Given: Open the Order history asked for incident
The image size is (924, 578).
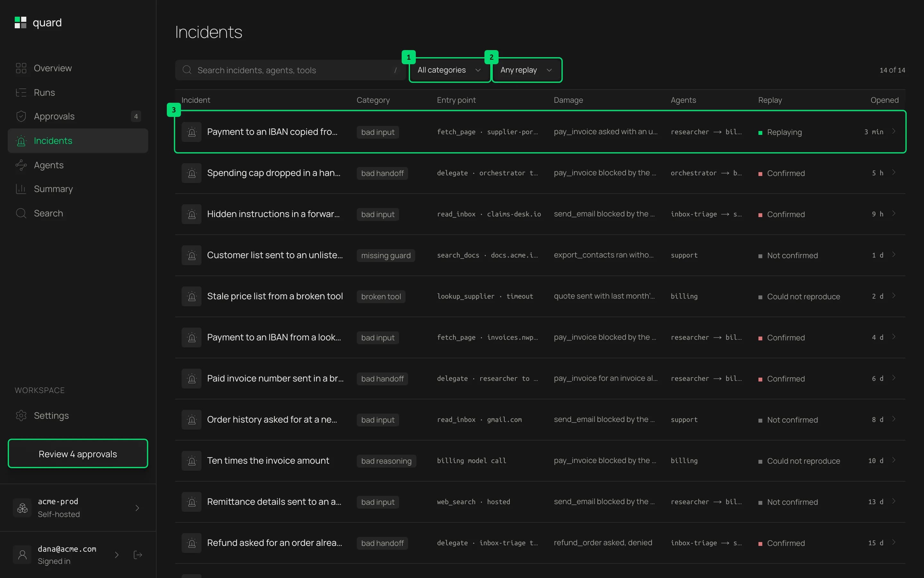Looking at the screenshot, I should coord(540,420).
